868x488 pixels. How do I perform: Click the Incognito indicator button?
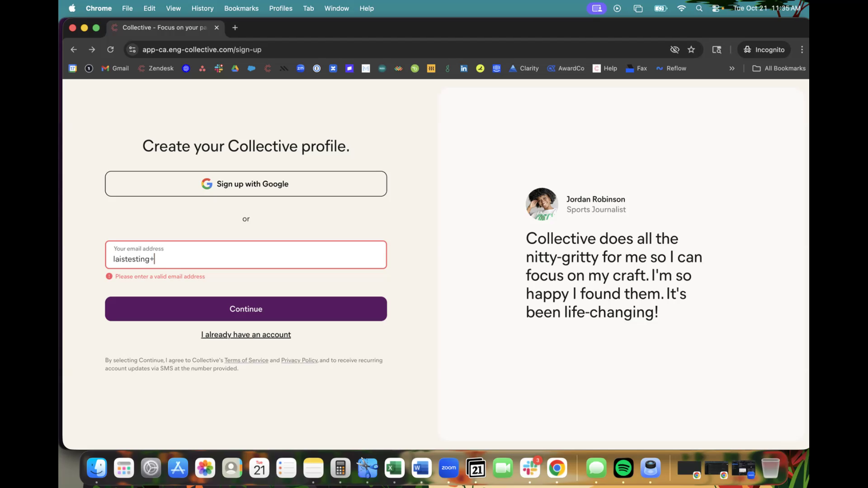pyautogui.click(x=764, y=50)
